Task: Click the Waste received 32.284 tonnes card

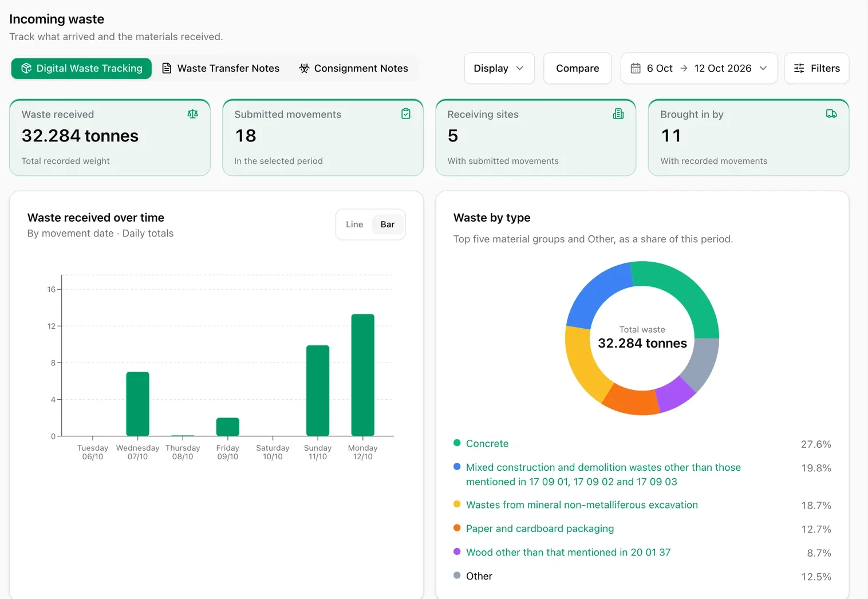Action: pyautogui.click(x=110, y=137)
